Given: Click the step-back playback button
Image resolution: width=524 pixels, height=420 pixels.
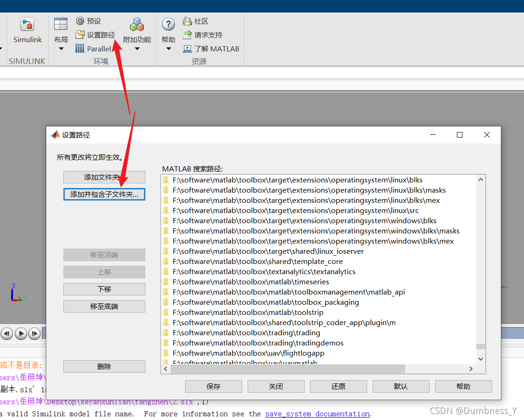Looking at the screenshot, I should pyautogui.click(x=6, y=334).
